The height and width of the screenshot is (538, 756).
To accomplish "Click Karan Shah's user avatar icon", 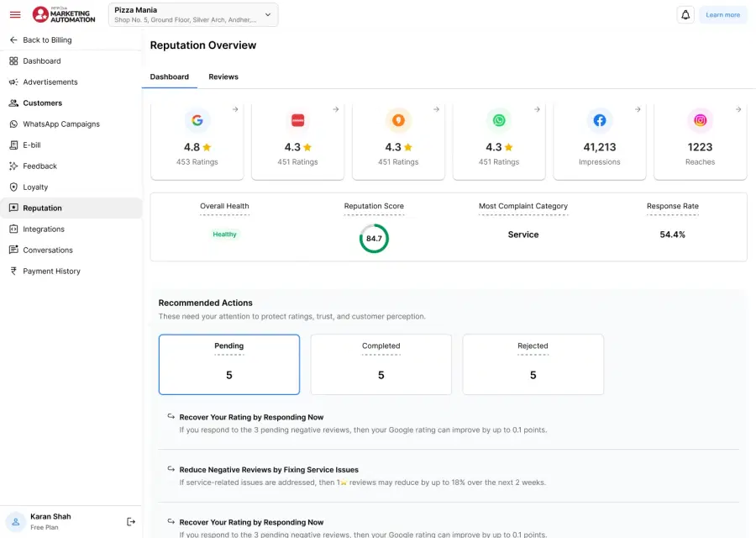I will [x=15, y=521].
